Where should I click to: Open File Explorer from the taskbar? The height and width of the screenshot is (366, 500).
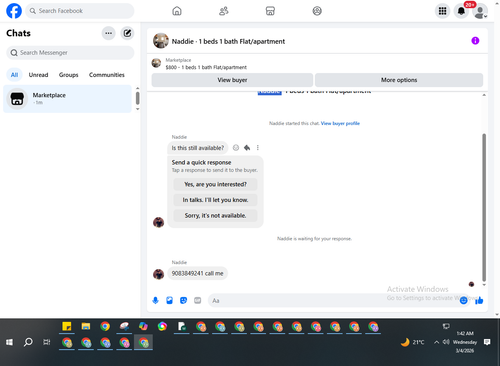click(x=86, y=326)
